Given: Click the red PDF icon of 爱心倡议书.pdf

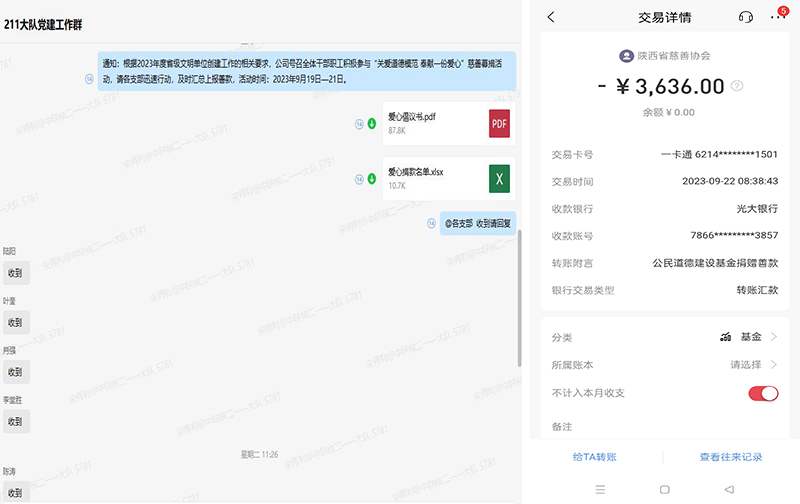Looking at the screenshot, I should (x=499, y=123).
